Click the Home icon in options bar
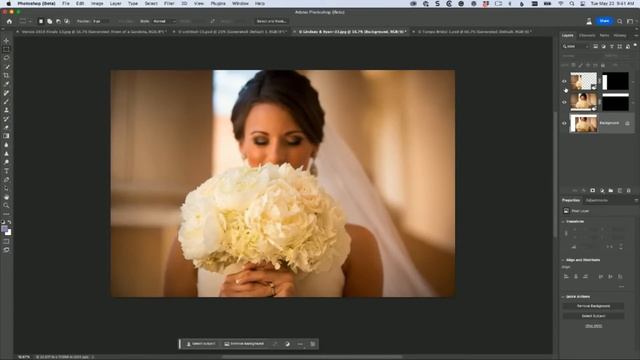Viewport: 640px width, 360px height. [x=9, y=21]
